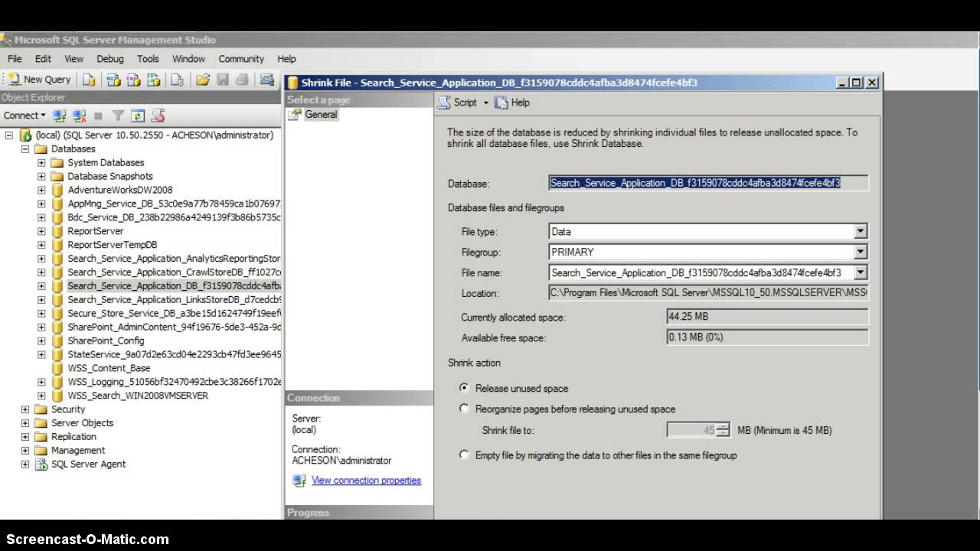Click the SharePoint_Config database icon
This screenshot has height=551, width=980.
tap(57, 341)
